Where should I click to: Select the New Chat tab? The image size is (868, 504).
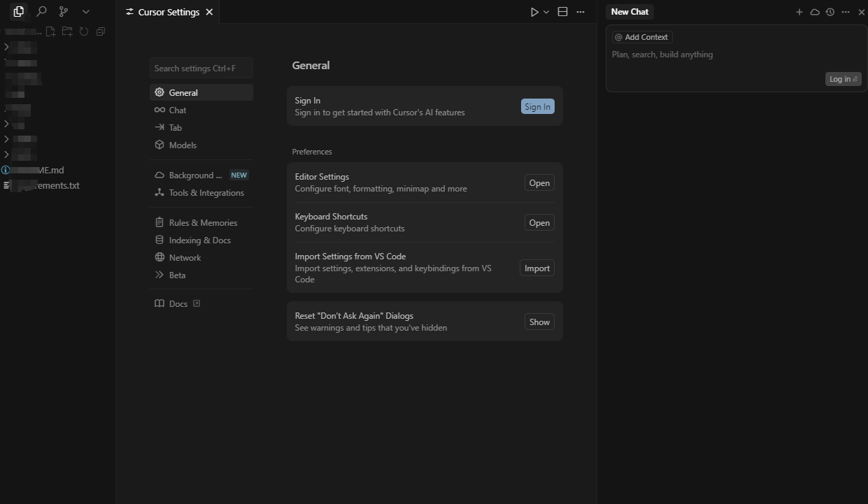[629, 11]
